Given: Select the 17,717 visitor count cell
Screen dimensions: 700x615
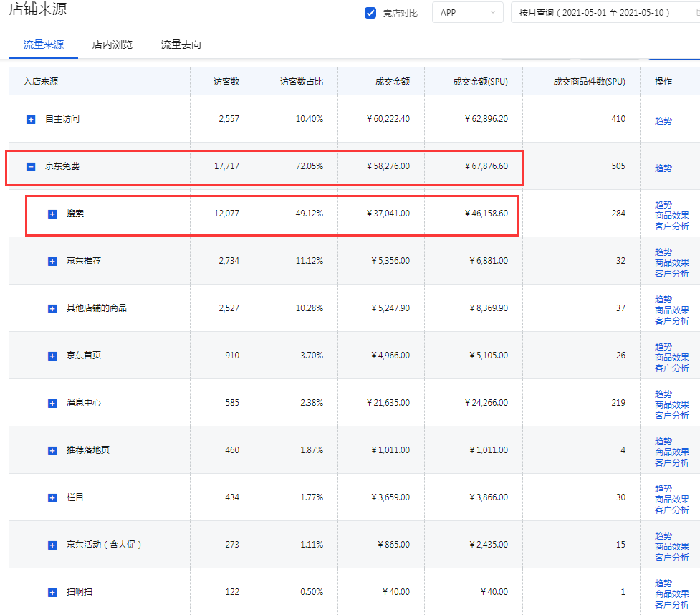Looking at the screenshot, I should (226, 166).
